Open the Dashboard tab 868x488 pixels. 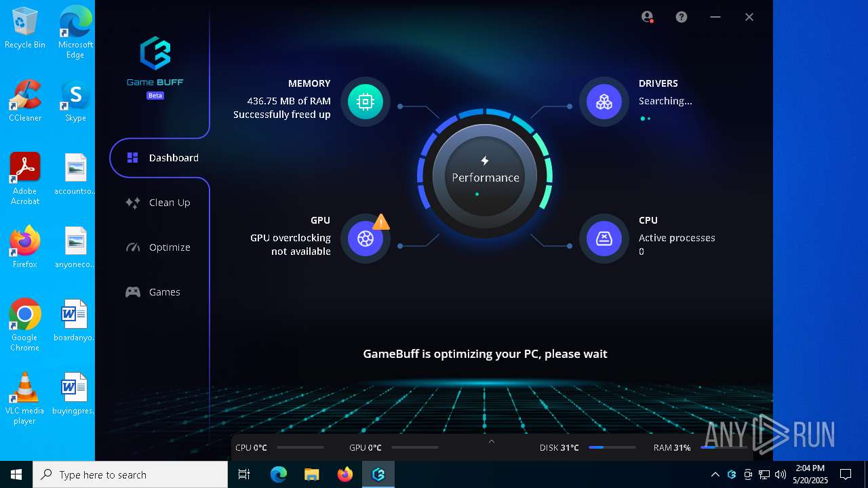(x=160, y=158)
